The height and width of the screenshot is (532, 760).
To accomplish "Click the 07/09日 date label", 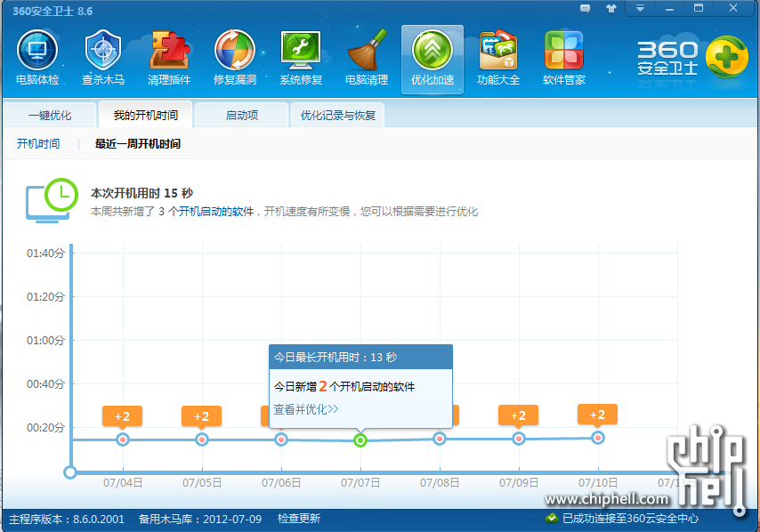I will click(519, 482).
